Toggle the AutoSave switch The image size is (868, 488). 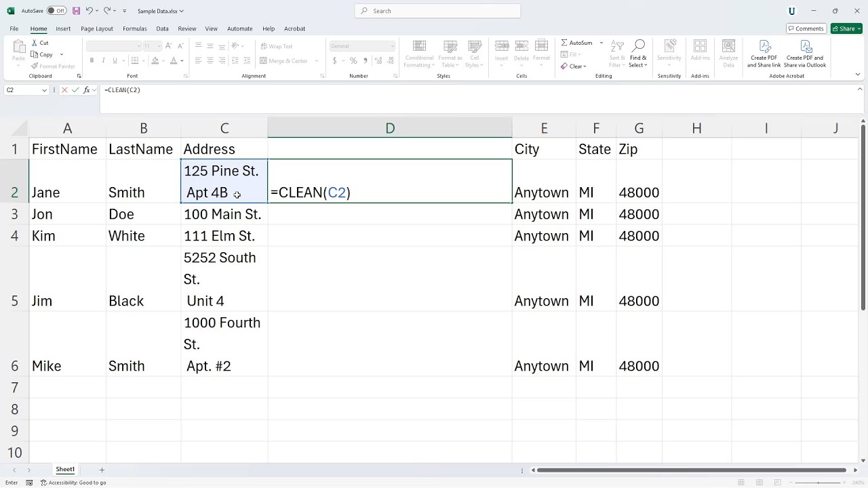56,11
